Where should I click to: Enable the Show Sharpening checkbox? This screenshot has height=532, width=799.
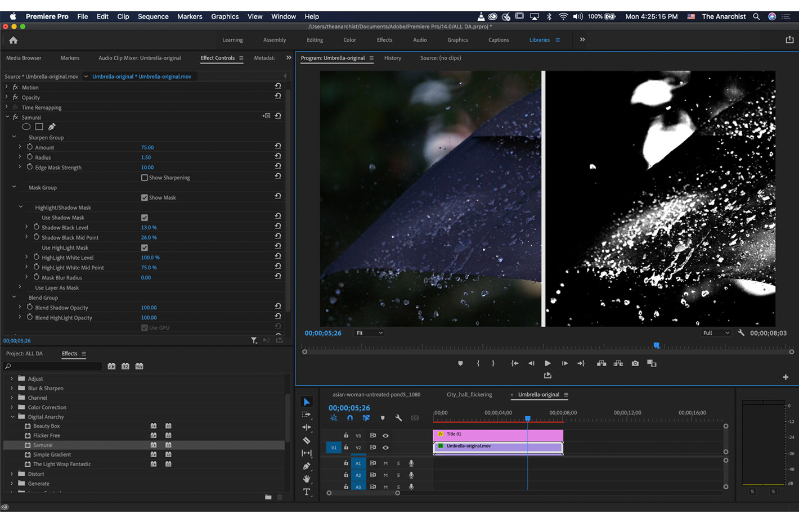(145, 178)
